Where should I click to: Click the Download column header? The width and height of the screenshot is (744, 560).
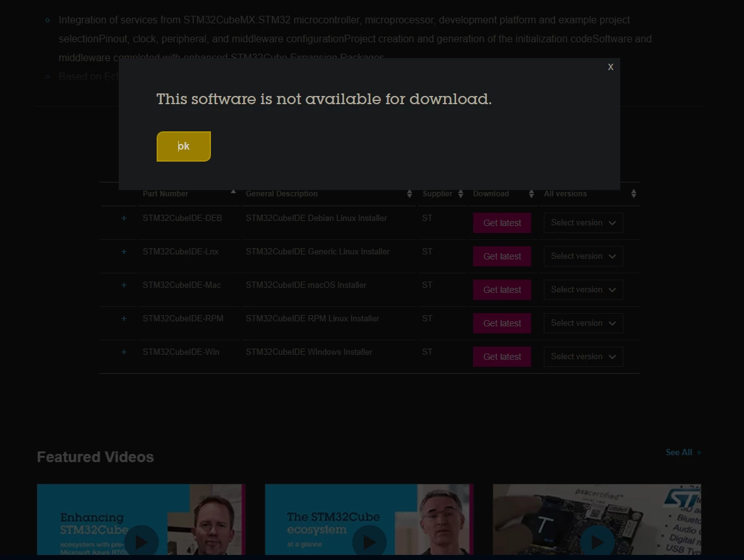491,194
